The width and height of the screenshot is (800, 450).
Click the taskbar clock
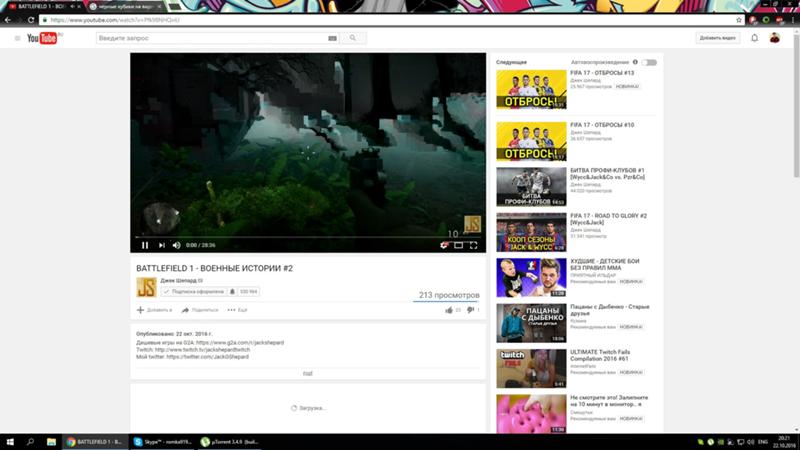tap(784, 442)
